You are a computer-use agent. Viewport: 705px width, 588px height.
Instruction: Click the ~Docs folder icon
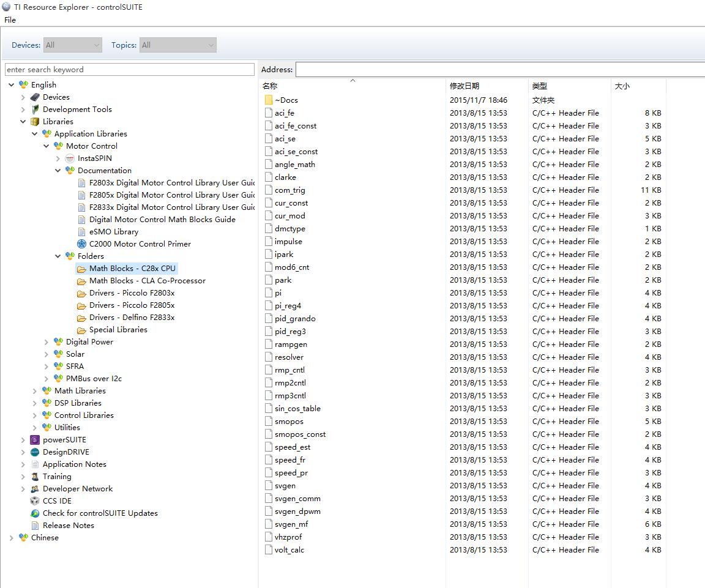[269, 100]
